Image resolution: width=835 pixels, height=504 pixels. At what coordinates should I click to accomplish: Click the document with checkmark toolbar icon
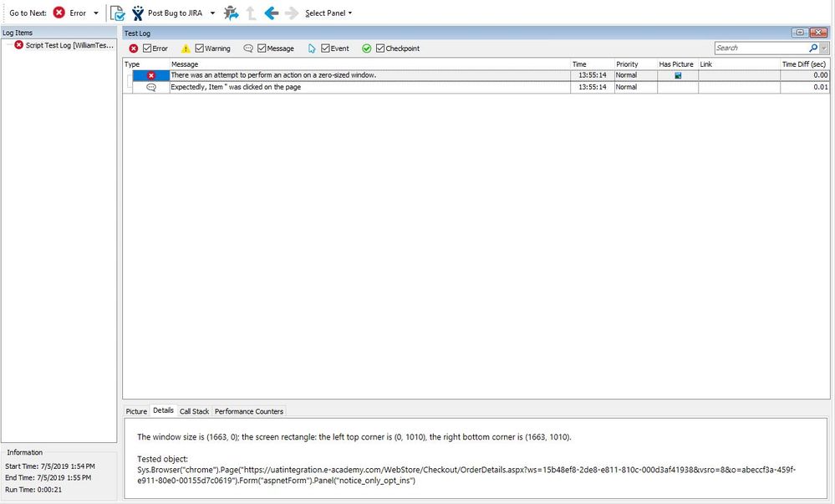coord(117,13)
